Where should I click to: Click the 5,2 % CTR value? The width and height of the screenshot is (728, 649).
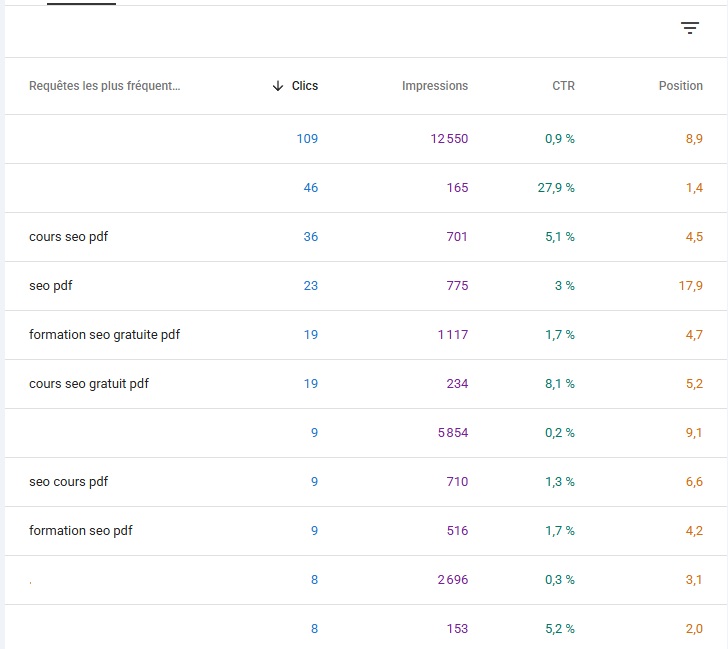click(x=559, y=629)
